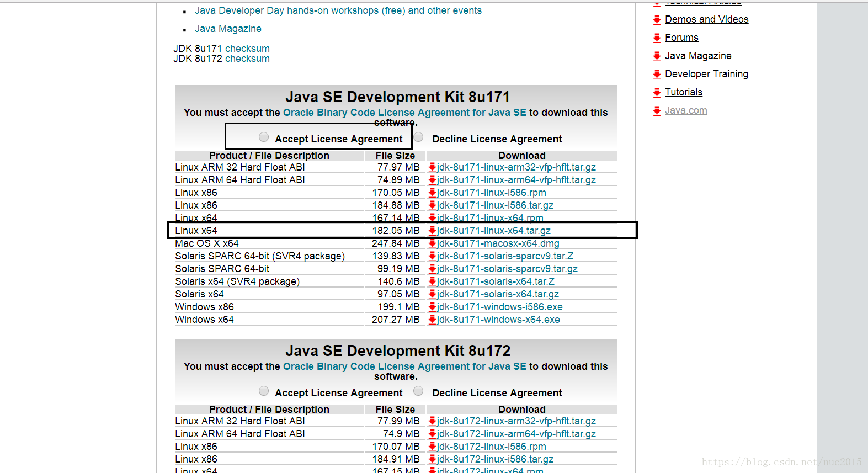Screen dimensions: 868x473
Task: Download jdk-8u171-windows-x64.exe file link
Action: [498, 320]
